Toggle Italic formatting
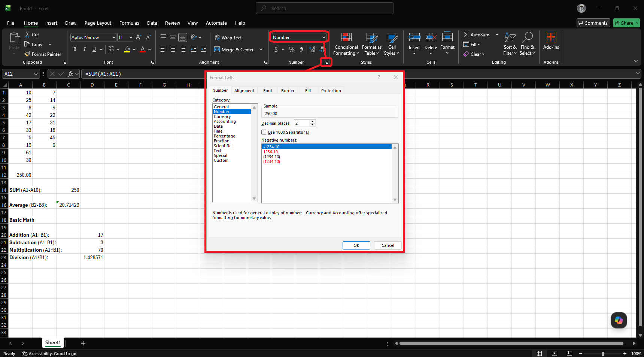The image size is (644, 357). pos(85,49)
